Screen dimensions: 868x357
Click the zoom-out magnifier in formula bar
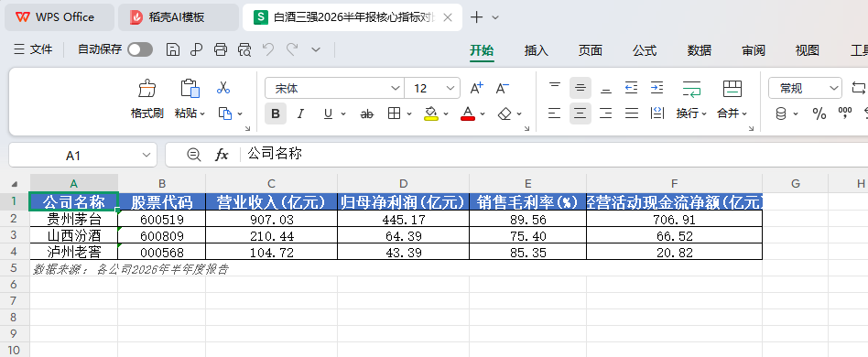(194, 155)
